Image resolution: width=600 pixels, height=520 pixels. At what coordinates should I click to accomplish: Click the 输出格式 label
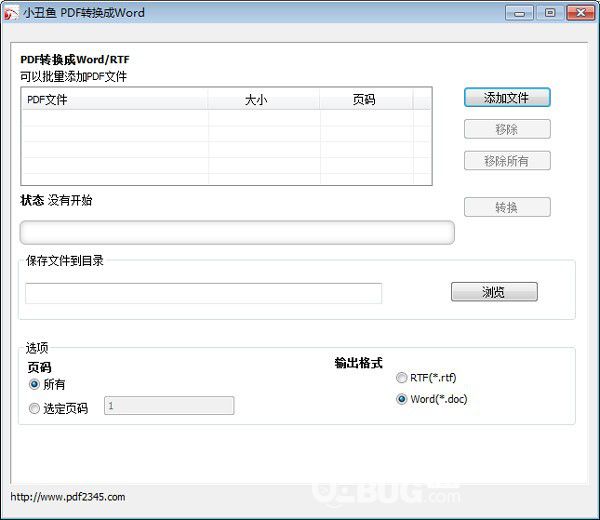[359, 363]
